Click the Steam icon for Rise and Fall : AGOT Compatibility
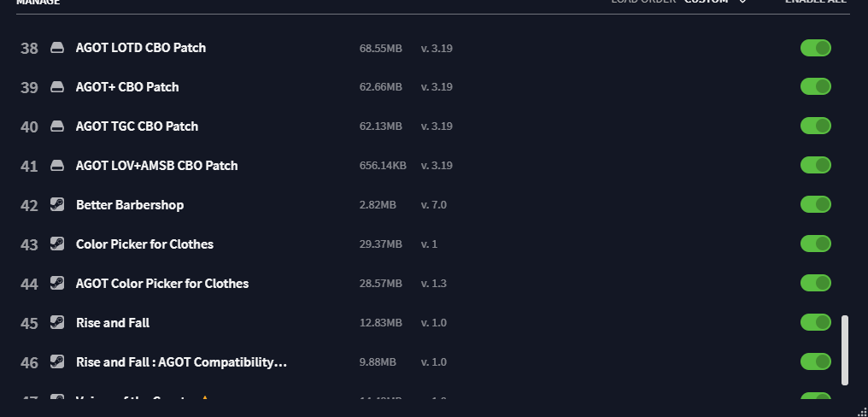This screenshot has width=868, height=417. tap(57, 361)
